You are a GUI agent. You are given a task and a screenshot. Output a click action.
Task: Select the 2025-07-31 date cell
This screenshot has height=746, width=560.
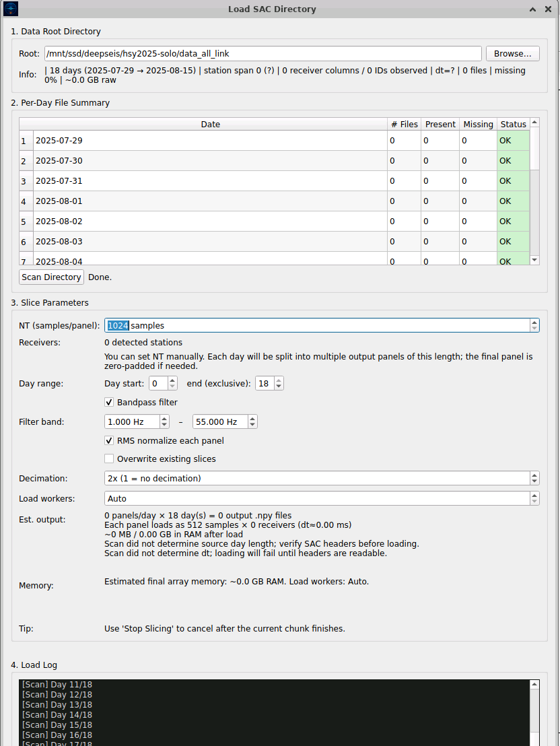[210, 181]
